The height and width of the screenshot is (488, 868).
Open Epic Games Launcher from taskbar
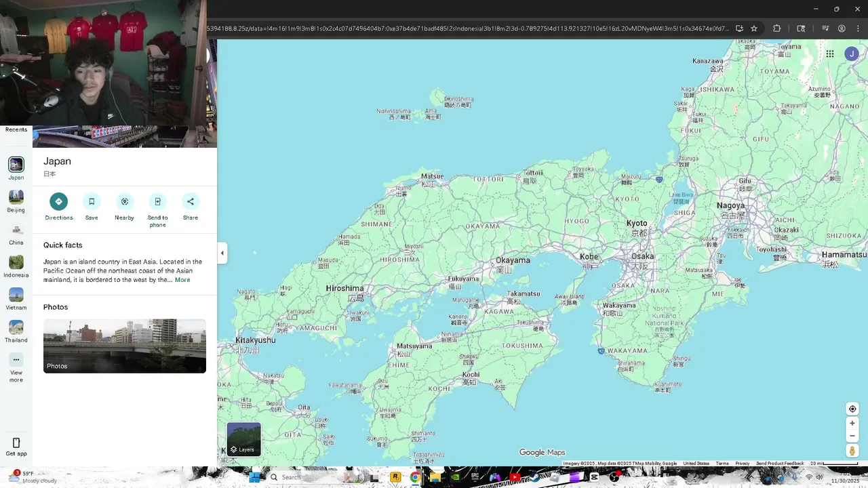click(x=475, y=477)
